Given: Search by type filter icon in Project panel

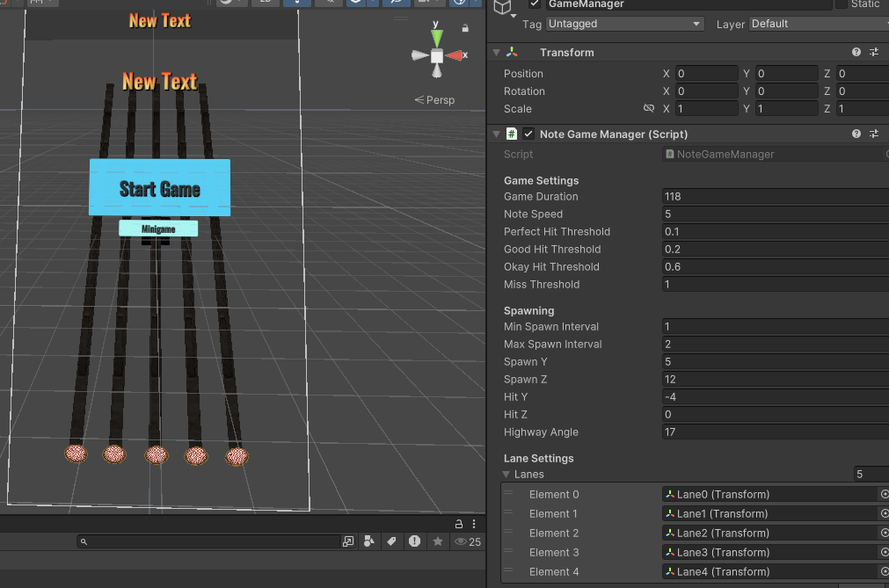Looking at the screenshot, I should [368, 541].
